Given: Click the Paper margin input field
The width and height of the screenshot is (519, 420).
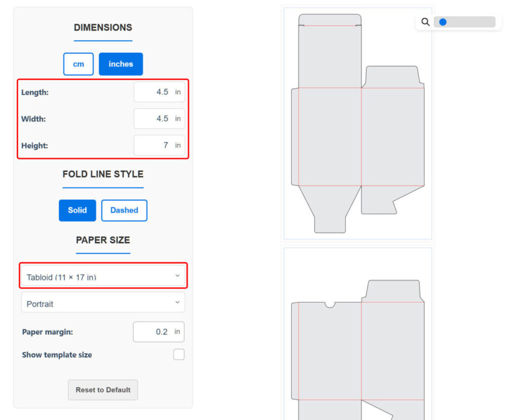Looking at the screenshot, I should point(158,332).
